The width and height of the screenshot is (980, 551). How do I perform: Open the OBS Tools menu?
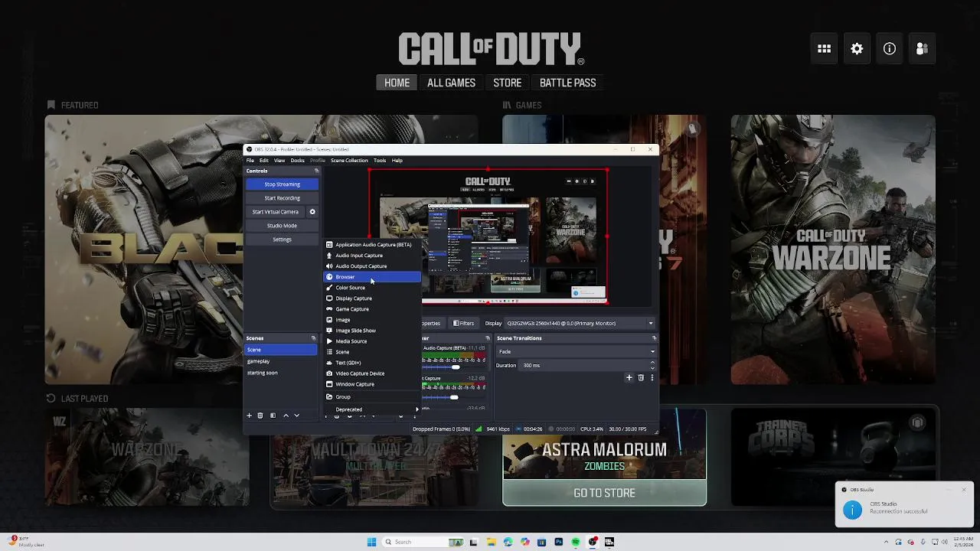[x=380, y=161]
